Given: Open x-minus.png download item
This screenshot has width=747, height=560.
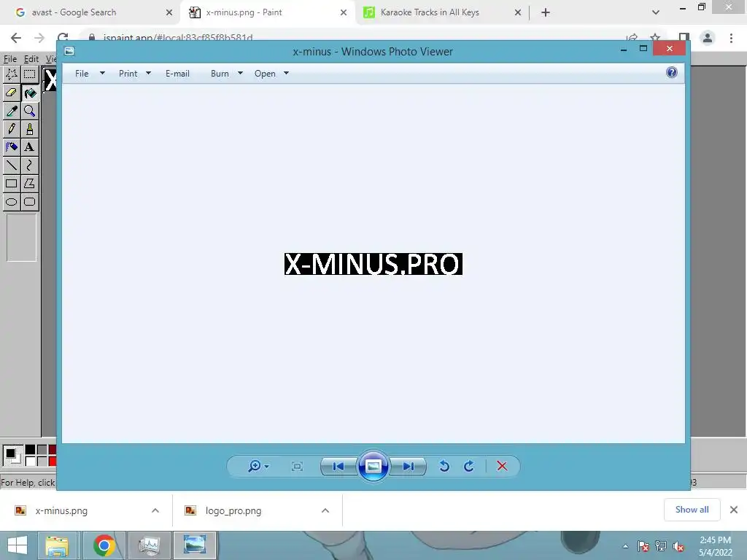Looking at the screenshot, I should 61,510.
